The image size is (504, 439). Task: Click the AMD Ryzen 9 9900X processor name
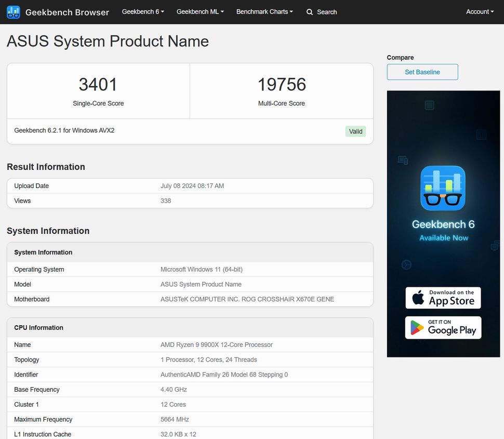(216, 345)
